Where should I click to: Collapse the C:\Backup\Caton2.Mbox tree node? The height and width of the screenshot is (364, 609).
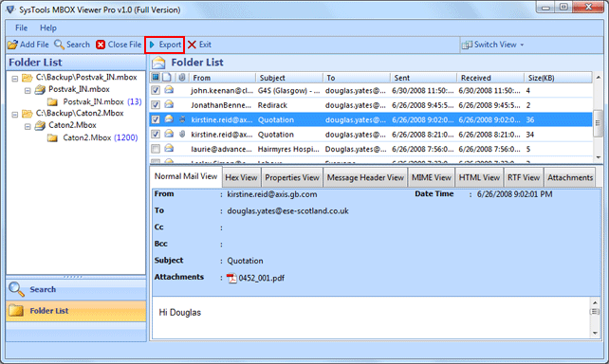click(15, 115)
